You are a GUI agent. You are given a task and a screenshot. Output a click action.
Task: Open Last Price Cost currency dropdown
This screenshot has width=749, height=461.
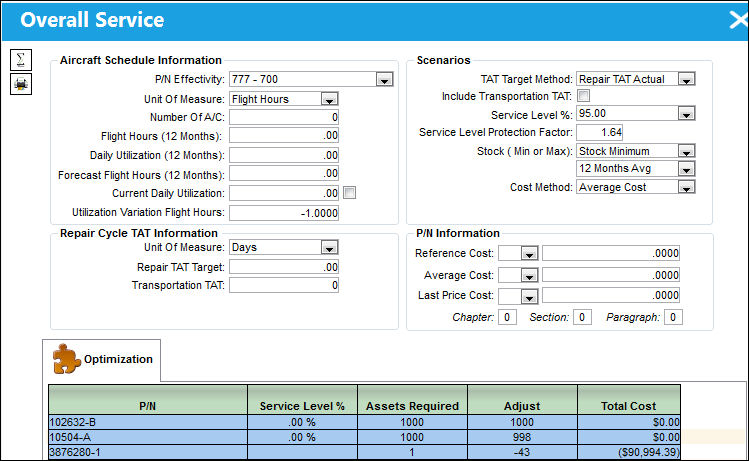pyautogui.click(x=529, y=297)
